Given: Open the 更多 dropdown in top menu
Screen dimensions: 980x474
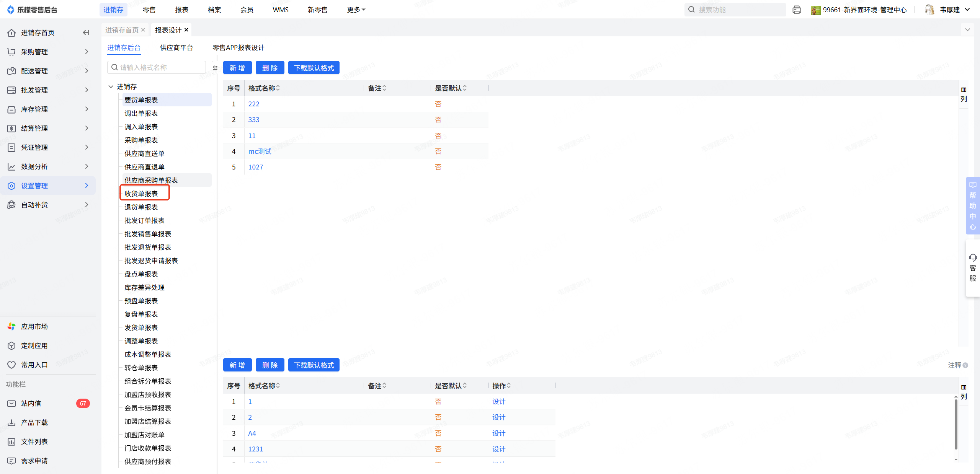Looking at the screenshot, I should 356,10.
